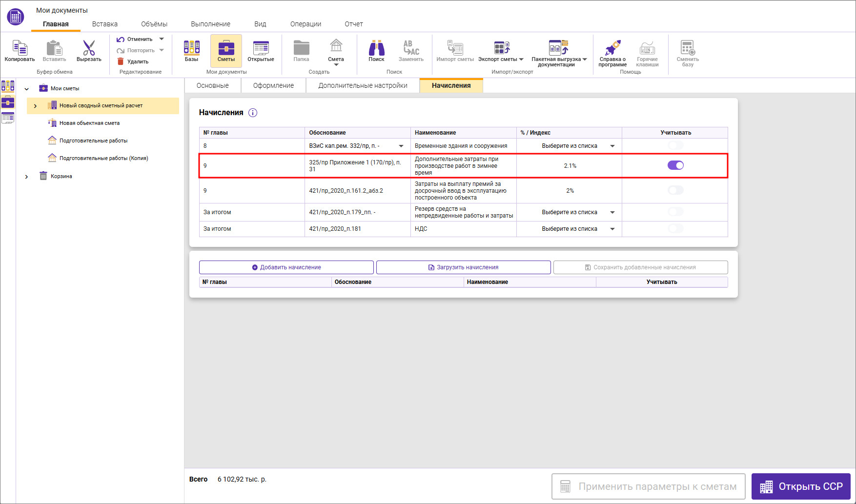The image size is (856, 504).
Task: Click the Добавить начисление button
Action: pos(286,267)
